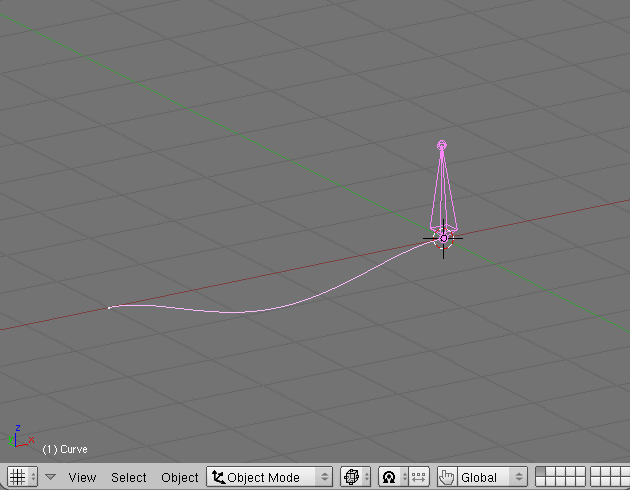Toggle layer 3 button
Viewport: 630px width, 490px height.
[x=560, y=472]
